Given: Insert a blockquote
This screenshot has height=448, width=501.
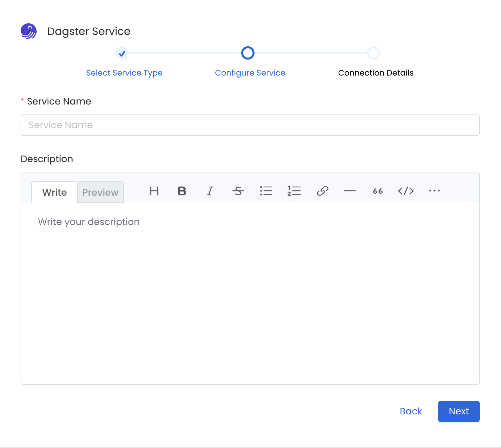Looking at the screenshot, I should point(378,191).
